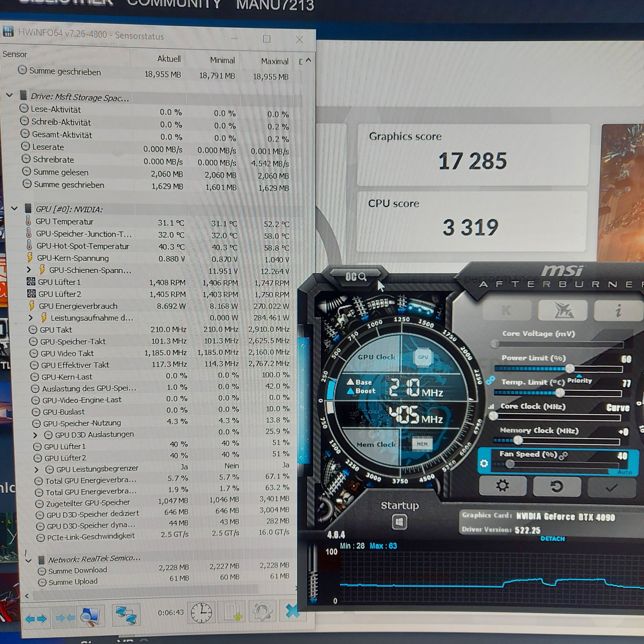Open HWiNFO sensor search magnifier tool
Viewport: 644px width, 644px height.
pos(91,617)
